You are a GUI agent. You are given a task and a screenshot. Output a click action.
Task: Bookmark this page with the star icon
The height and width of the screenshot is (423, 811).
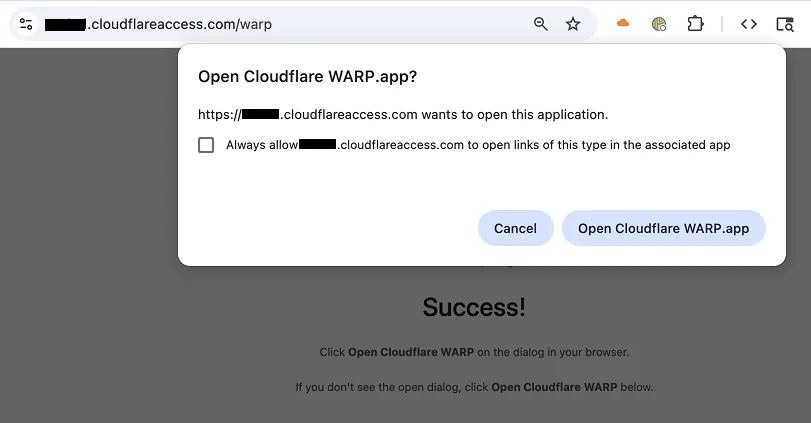pos(573,24)
